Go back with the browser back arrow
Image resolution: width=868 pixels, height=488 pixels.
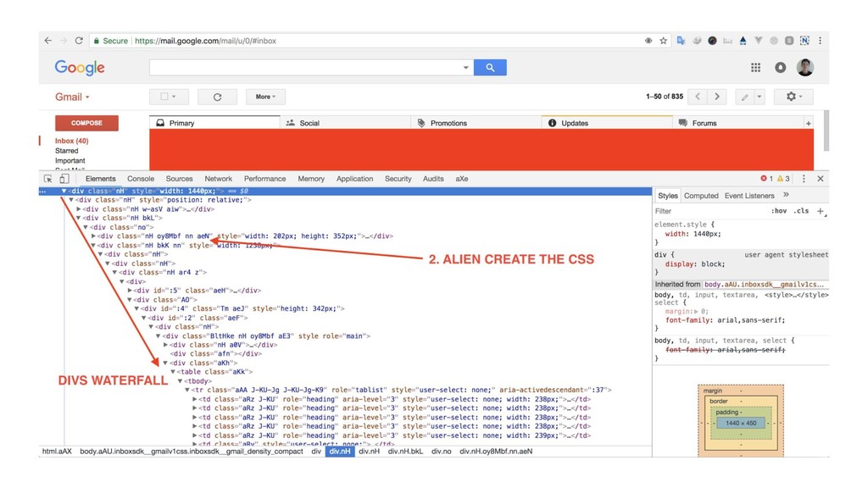[48, 41]
